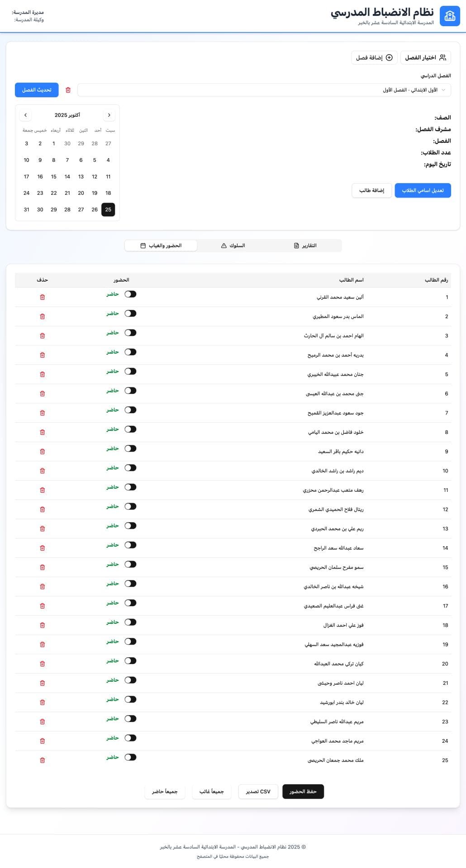Delete student row 25 with the trash icon
Screen dimensions: 466x868
(x=43, y=760)
